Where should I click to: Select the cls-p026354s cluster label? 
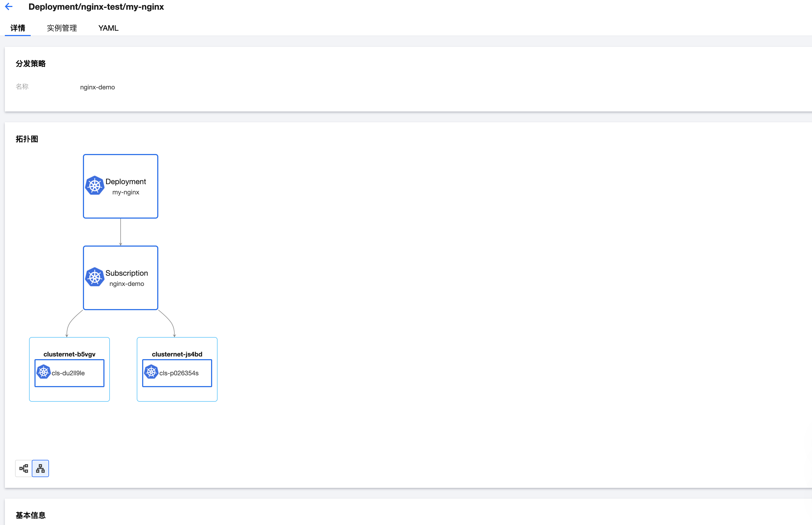tap(179, 373)
